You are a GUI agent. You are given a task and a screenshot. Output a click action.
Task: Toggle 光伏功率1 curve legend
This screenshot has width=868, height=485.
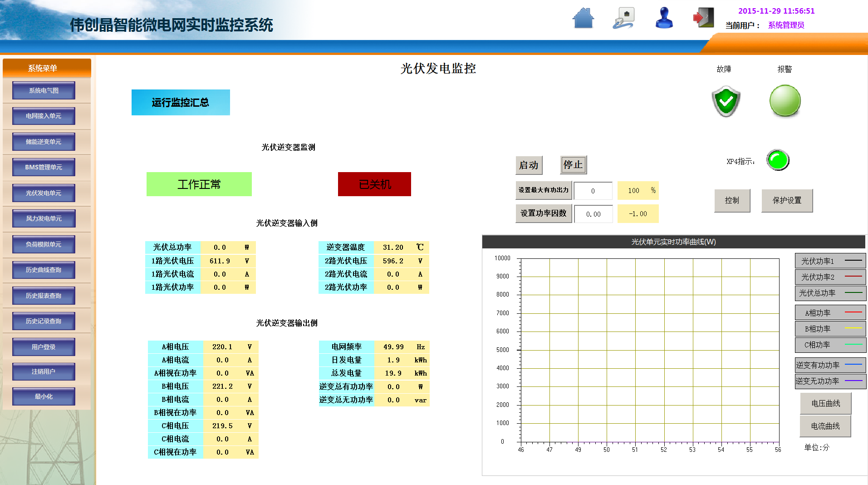830,261
